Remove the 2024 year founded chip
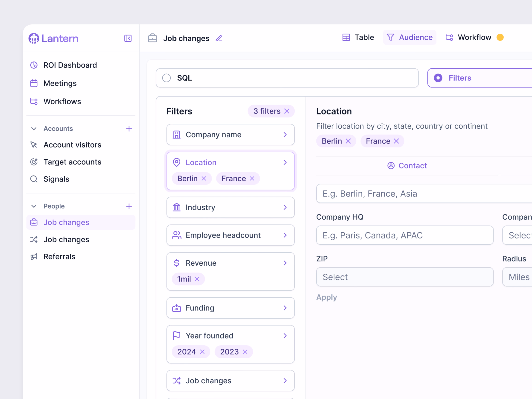 [x=202, y=352]
